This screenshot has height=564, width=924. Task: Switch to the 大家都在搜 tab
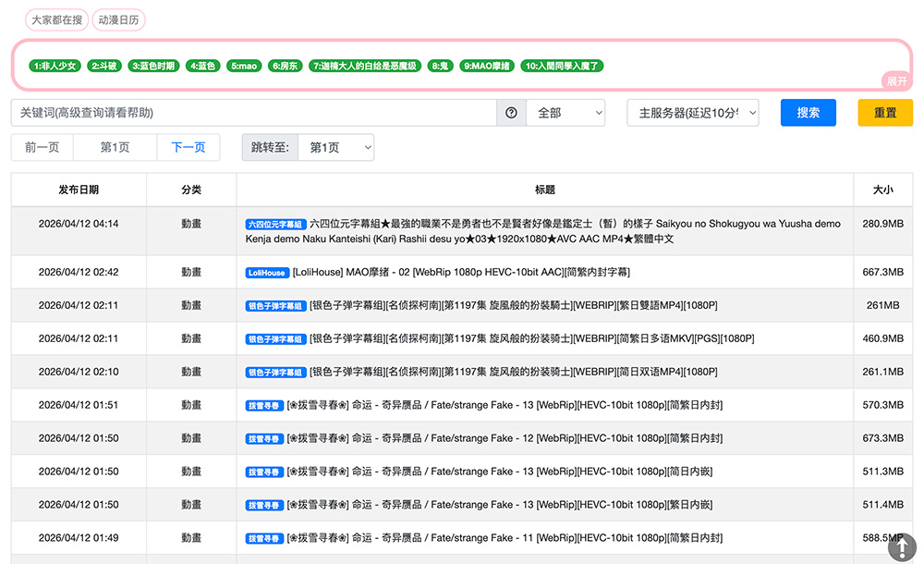pyautogui.click(x=56, y=19)
